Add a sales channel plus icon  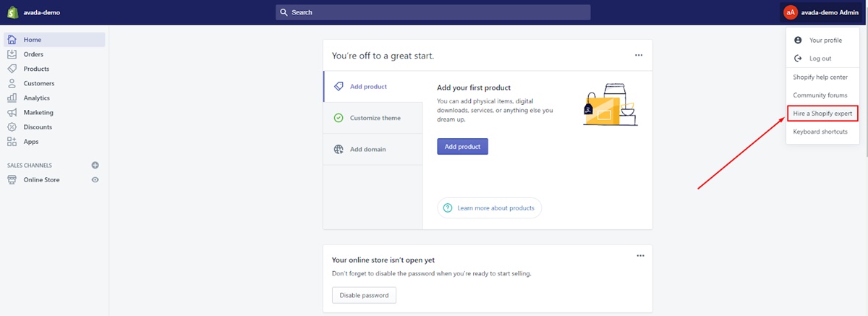[95, 165]
